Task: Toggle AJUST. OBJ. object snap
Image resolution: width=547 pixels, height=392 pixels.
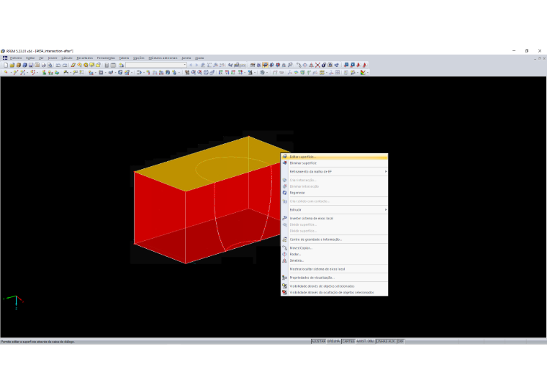Action: tap(365, 342)
